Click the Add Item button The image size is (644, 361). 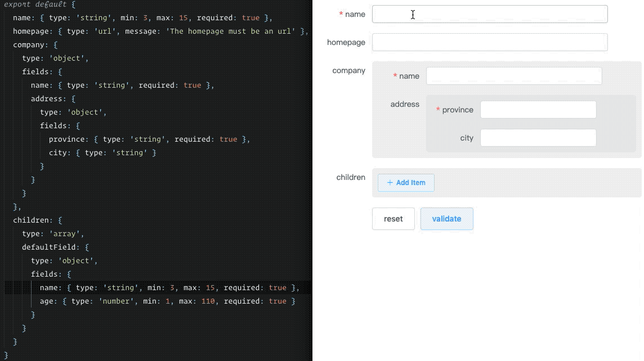(406, 182)
